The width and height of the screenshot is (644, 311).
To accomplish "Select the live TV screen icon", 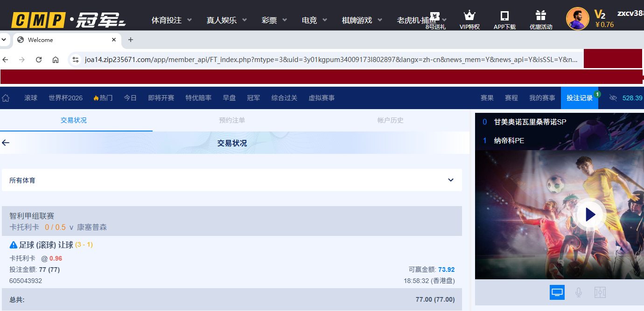I will [x=557, y=292].
